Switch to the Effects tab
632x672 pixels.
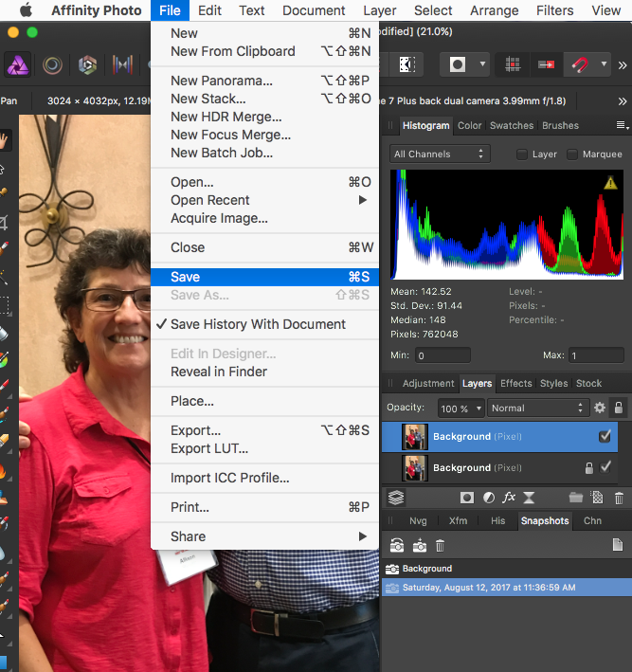pos(515,383)
